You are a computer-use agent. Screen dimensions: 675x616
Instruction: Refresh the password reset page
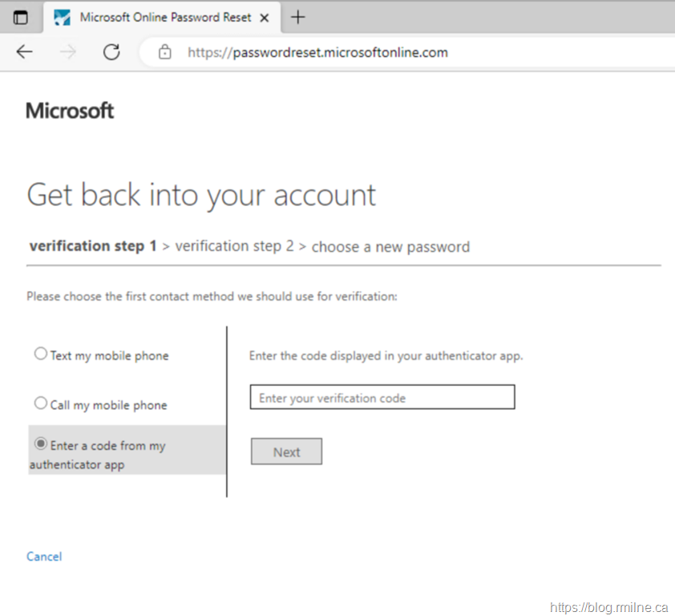[111, 52]
